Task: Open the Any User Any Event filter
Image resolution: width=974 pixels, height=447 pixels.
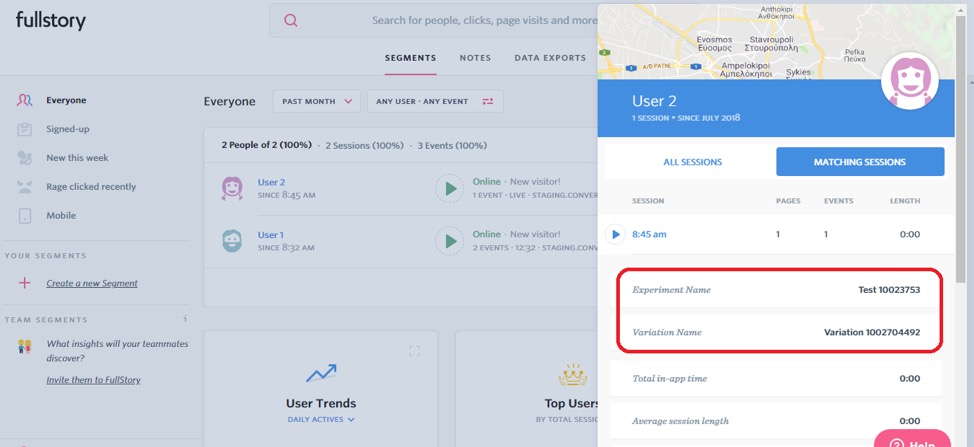Action: [434, 101]
